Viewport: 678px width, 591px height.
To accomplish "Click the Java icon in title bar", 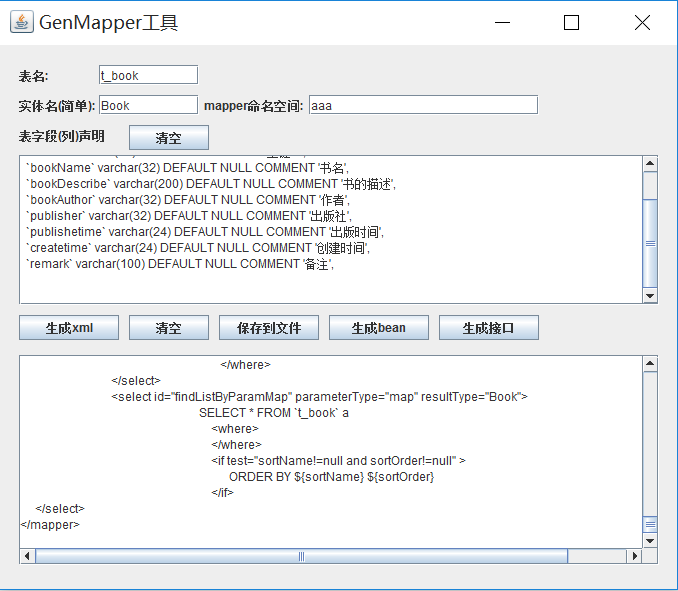I will [x=22, y=22].
